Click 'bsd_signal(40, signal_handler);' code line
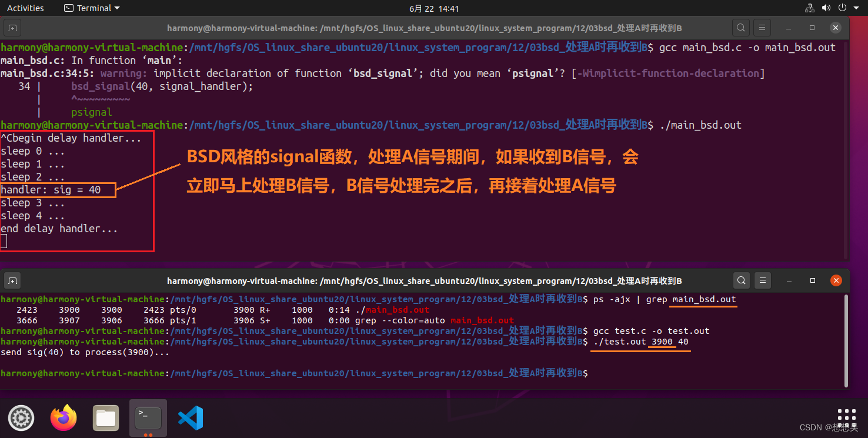 tap(162, 86)
